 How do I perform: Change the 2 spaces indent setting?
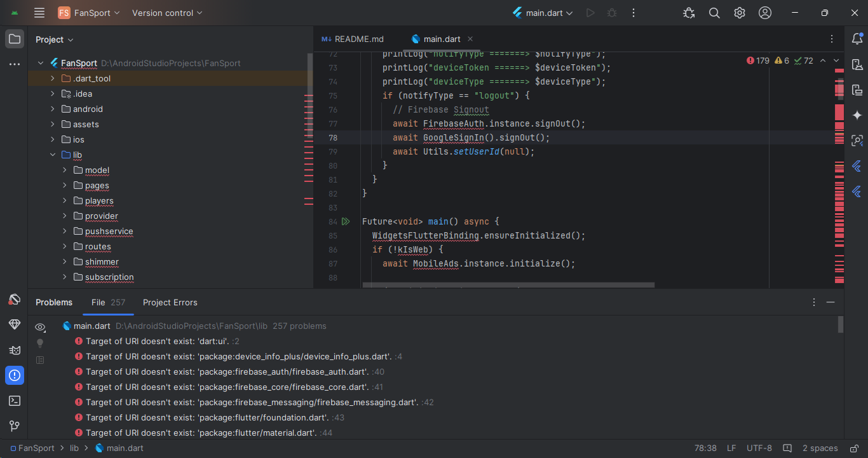click(x=820, y=448)
